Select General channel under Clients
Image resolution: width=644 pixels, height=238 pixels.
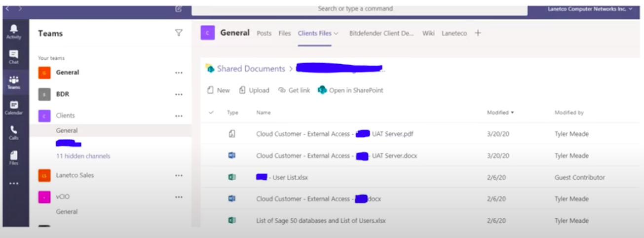click(67, 131)
